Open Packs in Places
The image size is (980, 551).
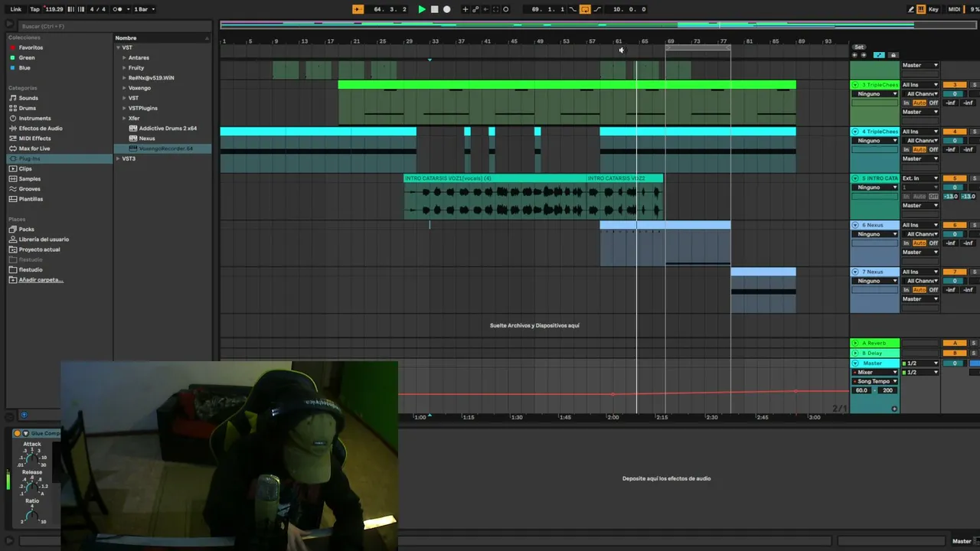pyautogui.click(x=27, y=229)
